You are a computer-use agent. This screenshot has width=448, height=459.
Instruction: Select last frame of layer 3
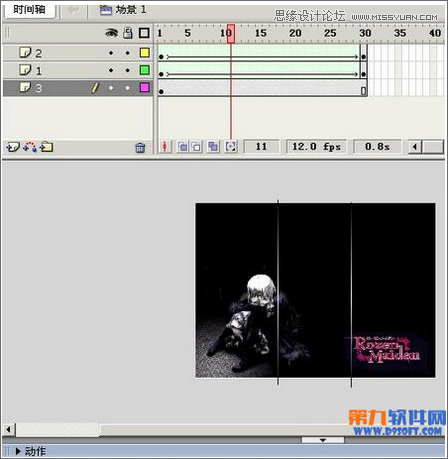point(364,91)
